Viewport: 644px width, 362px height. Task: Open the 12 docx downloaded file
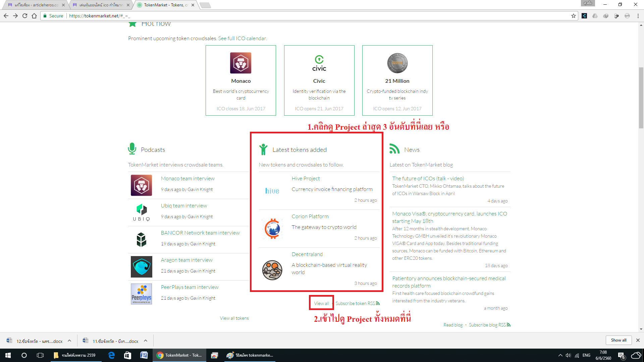(35, 341)
